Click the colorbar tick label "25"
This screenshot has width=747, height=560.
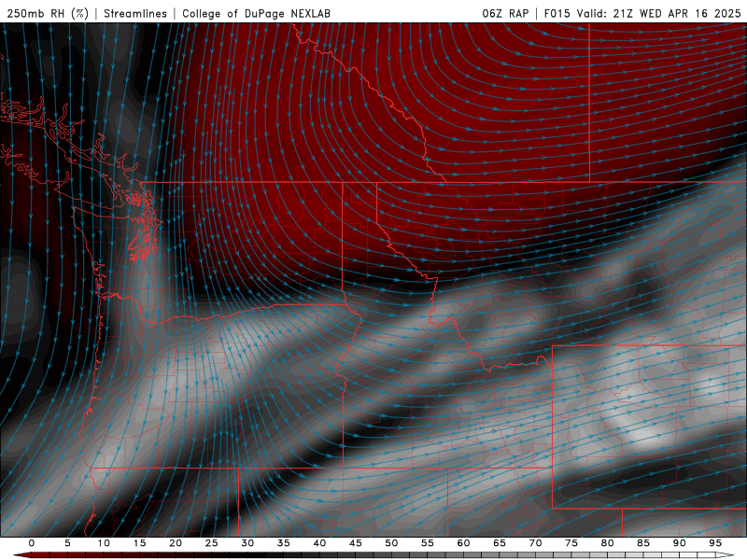click(212, 543)
